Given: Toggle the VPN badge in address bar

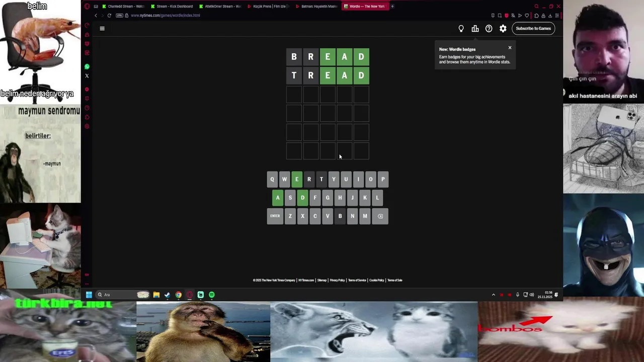Looking at the screenshot, I should point(119,16).
